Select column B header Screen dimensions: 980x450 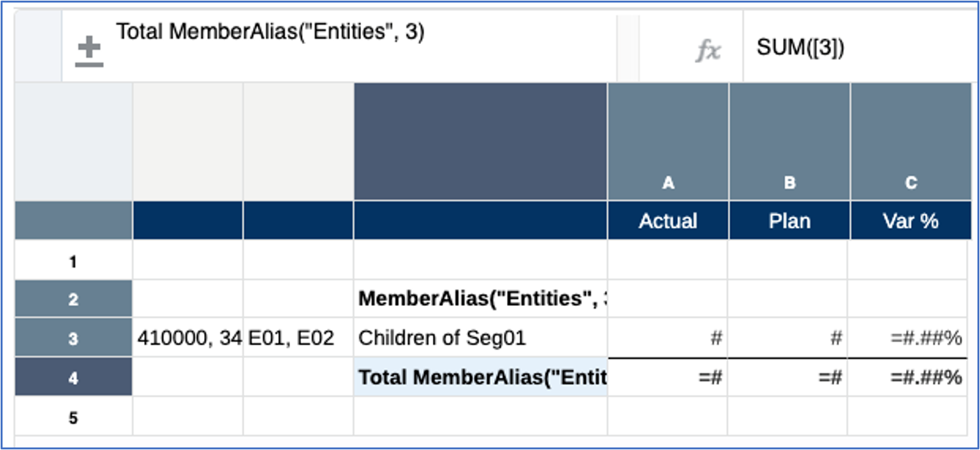coord(789,183)
